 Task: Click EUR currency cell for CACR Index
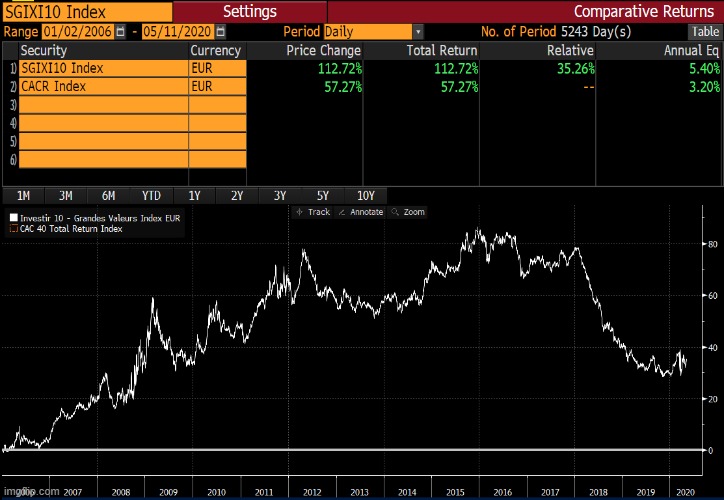[216, 86]
